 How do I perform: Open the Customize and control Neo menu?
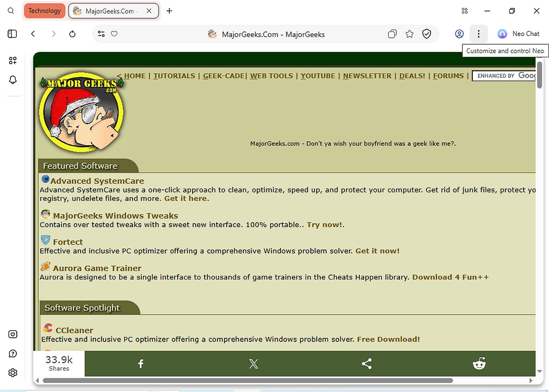(x=478, y=33)
